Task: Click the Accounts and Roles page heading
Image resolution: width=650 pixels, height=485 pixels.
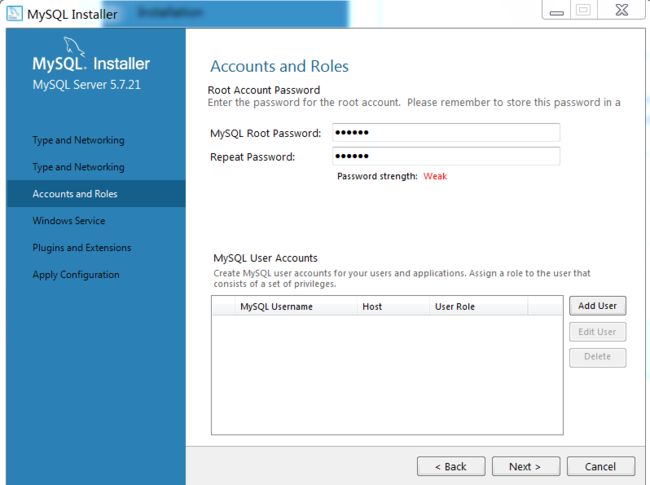Action: [279, 66]
